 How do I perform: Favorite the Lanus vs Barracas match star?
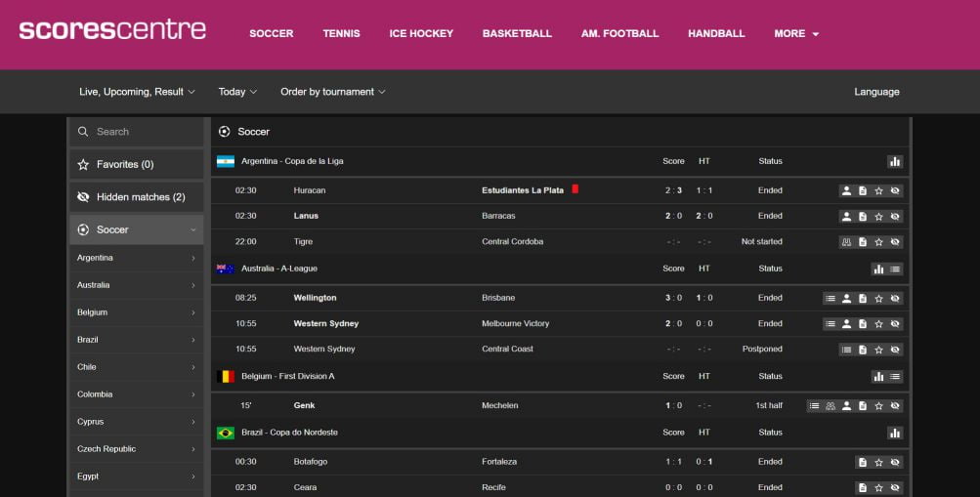(x=878, y=217)
